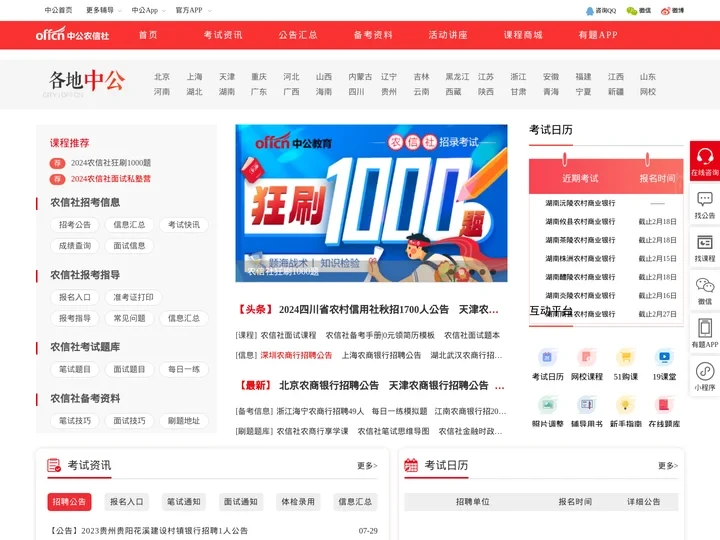Screen dimensions: 720x540
Task: Click the 在线题库 icon
Action: 664,405
